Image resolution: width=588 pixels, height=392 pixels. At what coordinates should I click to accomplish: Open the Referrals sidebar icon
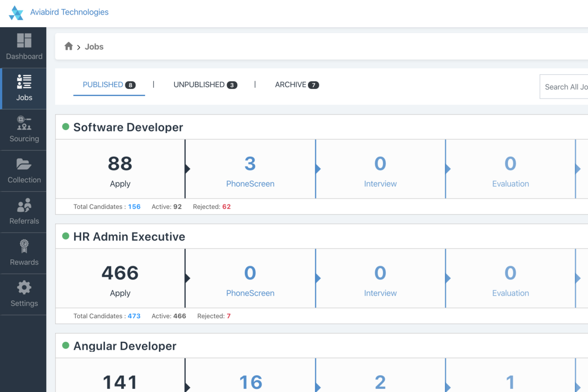(24, 205)
